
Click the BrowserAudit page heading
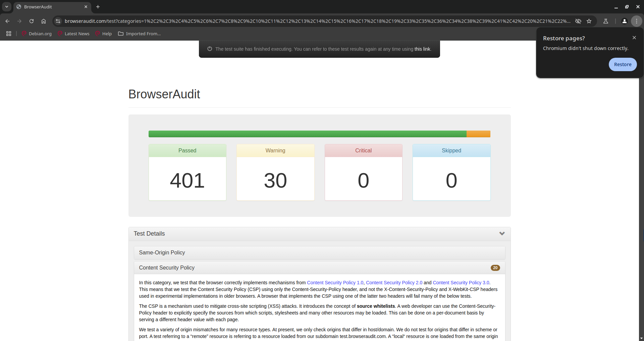[x=164, y=94]
